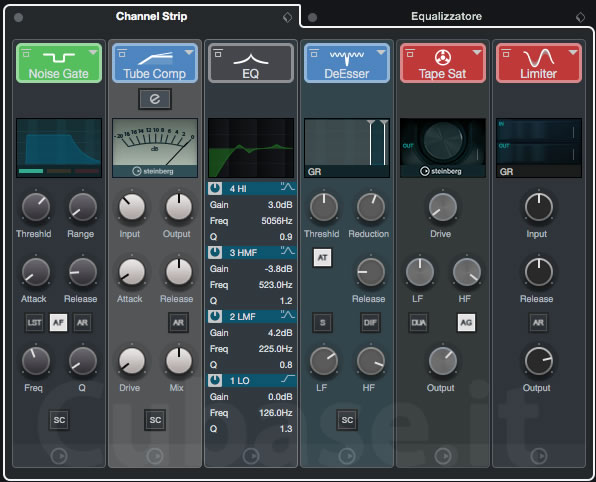Toggle the AF button in Noise Gate

58,323
